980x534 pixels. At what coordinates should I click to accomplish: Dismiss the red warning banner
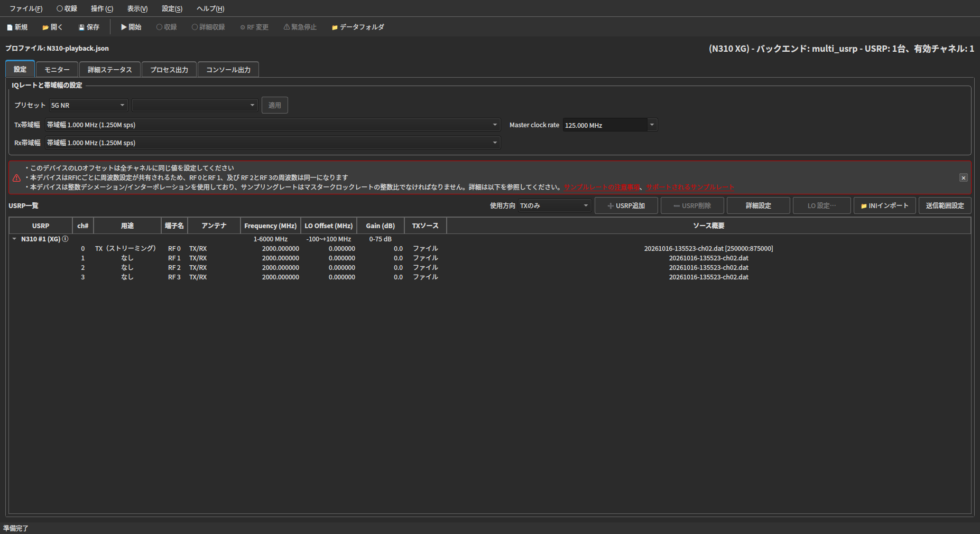pyautogui.click(x=964, y=177)
